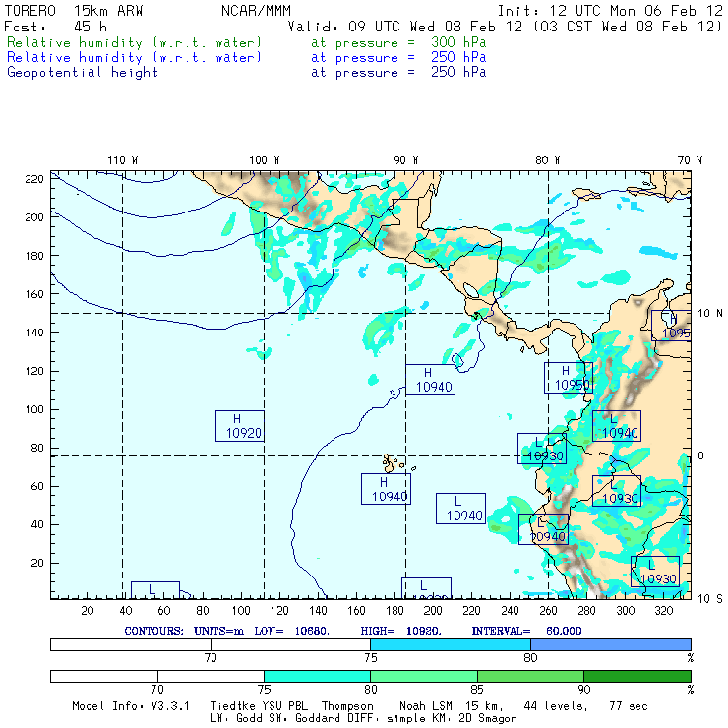
Task: Click the H 10940 label below the Galápagos Islands
Action: pos(386,489)
